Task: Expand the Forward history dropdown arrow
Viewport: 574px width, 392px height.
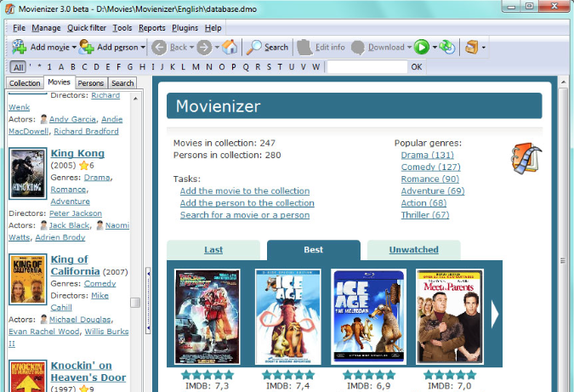Action: [x=217, y=48]
